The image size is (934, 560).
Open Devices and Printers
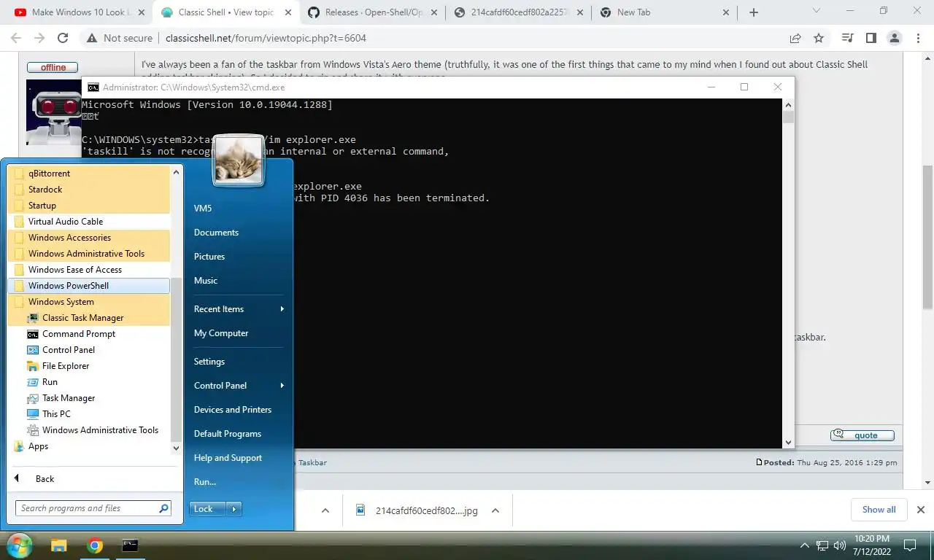click(x=233, y=410)
